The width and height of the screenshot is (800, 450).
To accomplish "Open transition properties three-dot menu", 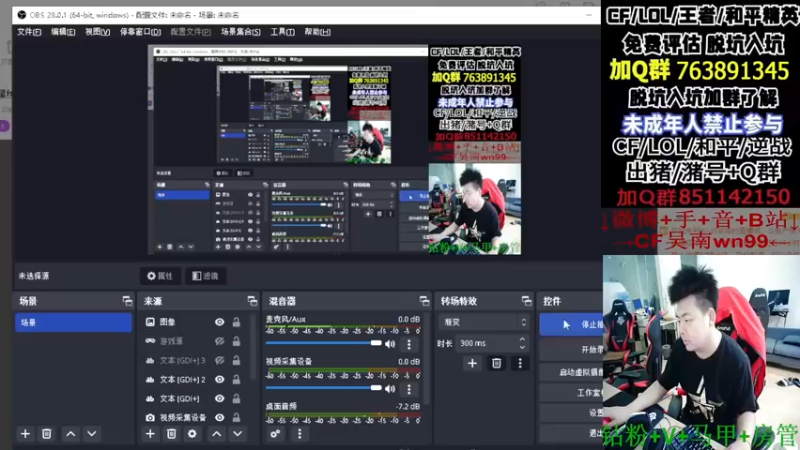I will 520,363.
